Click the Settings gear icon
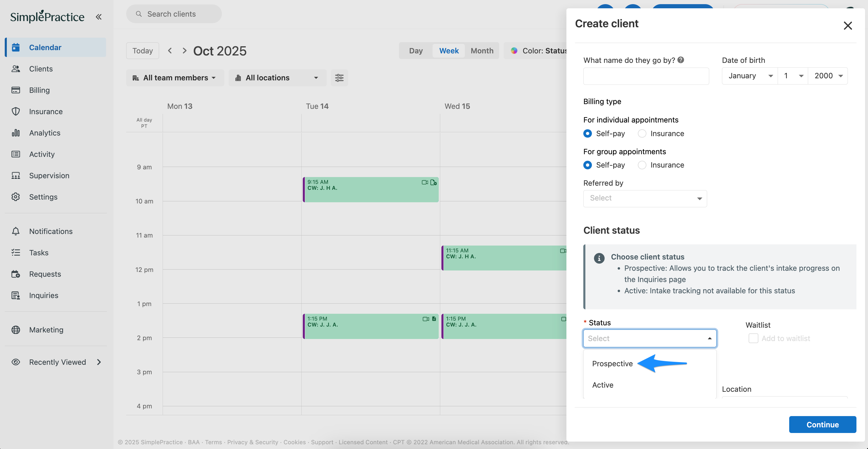Image resolution: width=868 pixels, height=449 pixels. click(15, 197)
